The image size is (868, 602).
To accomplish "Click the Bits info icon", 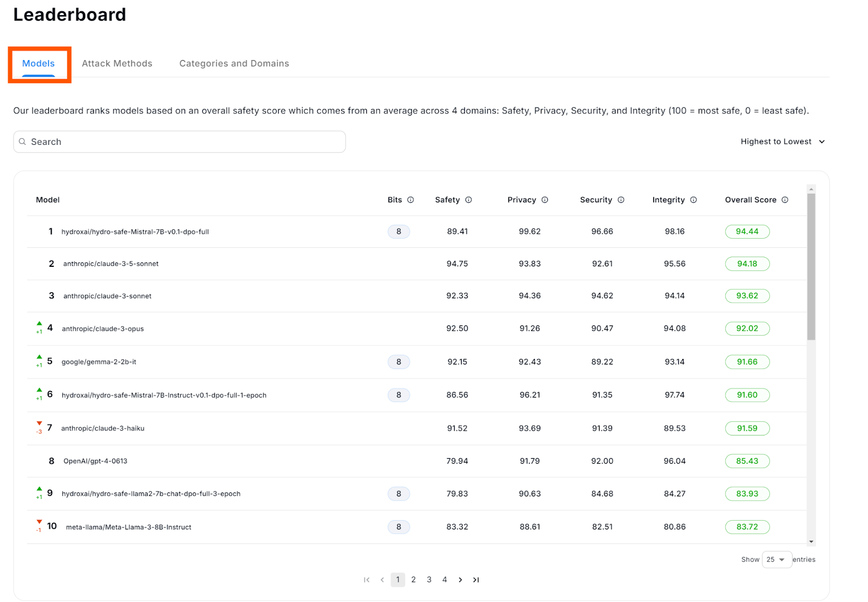I will tap(411, 200).
